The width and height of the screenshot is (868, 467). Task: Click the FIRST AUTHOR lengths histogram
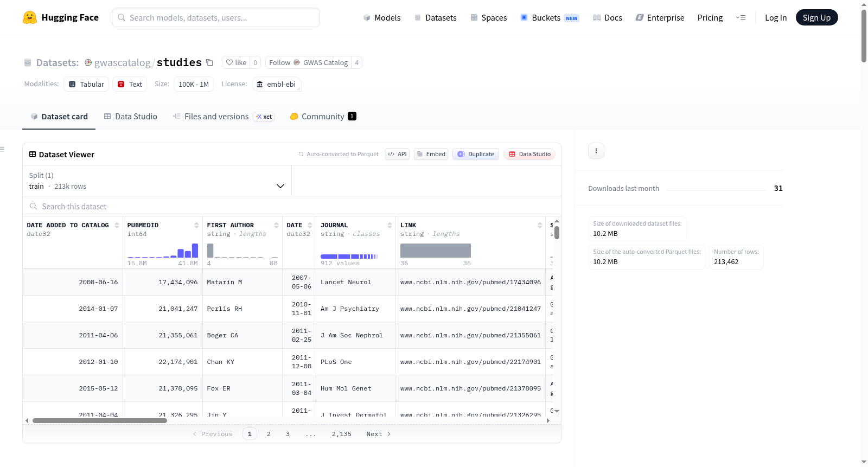(x=242, y=250)
